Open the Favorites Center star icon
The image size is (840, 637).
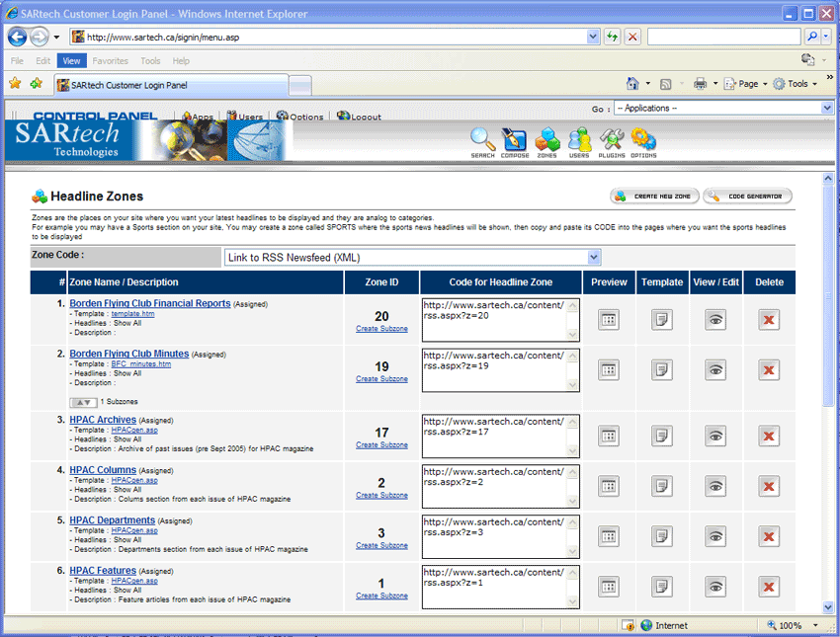(x=15, y=84)
